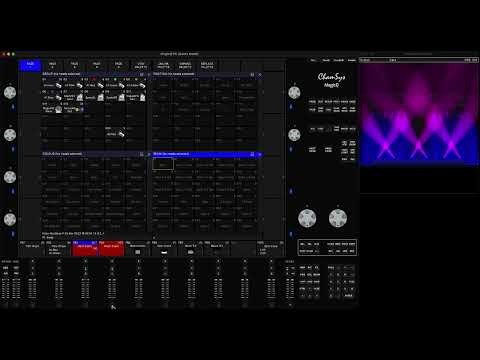480x360 pixels.
Task: Close the top-right window via its X icon
Action: (260, 74)
